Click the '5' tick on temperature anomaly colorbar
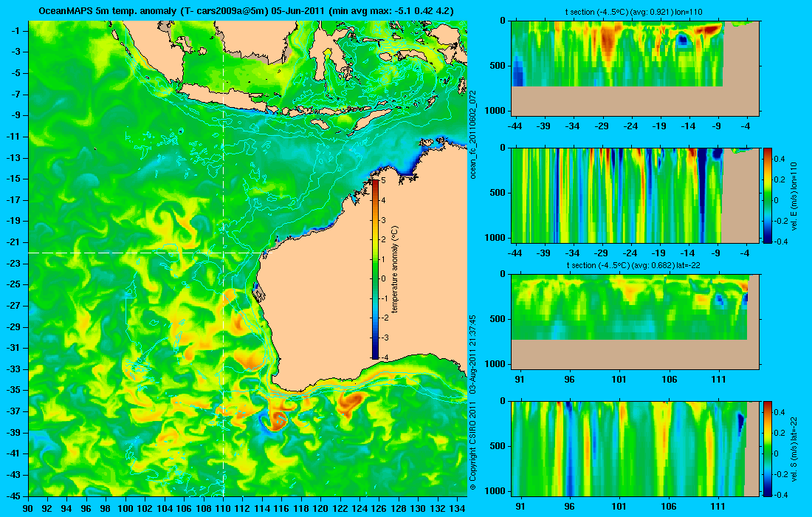 pos(384,181)
